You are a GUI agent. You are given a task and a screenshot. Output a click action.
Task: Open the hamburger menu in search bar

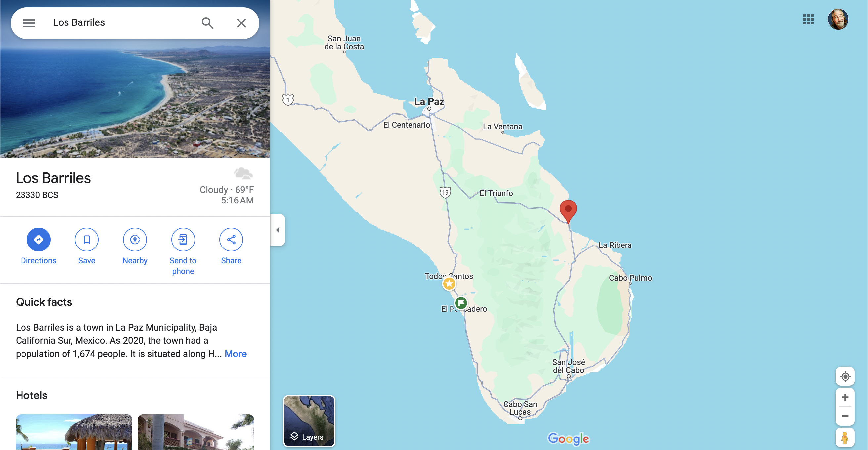point(29,23)
